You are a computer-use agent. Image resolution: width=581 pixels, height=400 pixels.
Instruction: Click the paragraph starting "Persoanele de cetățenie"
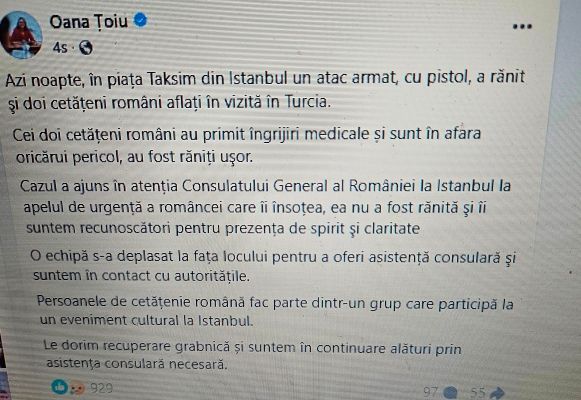click(275, 311)
